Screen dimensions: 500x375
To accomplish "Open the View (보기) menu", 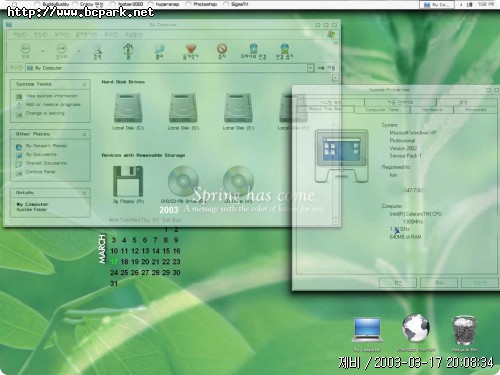I will click(x=61, y=35).
